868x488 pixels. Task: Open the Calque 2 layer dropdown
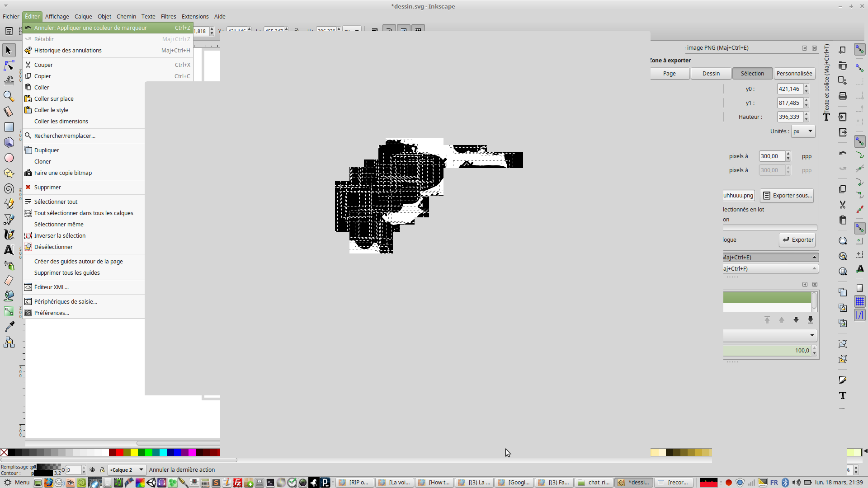point(127,470)
